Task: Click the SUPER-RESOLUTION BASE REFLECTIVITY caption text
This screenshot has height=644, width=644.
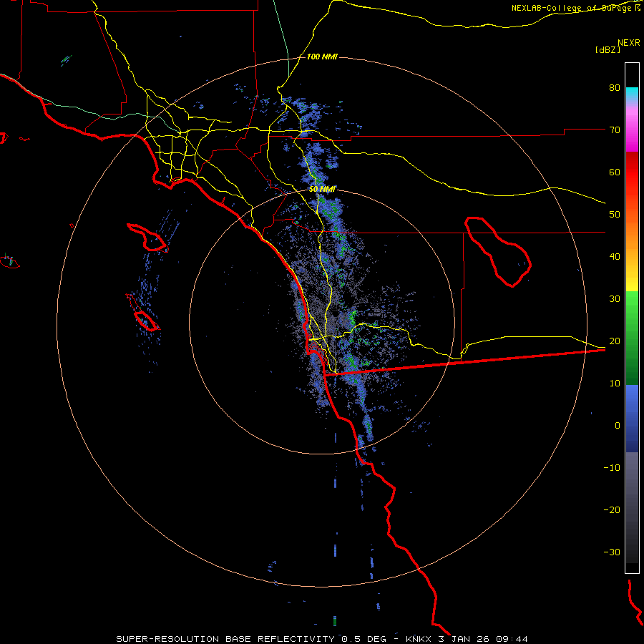Action: (225, 639)
